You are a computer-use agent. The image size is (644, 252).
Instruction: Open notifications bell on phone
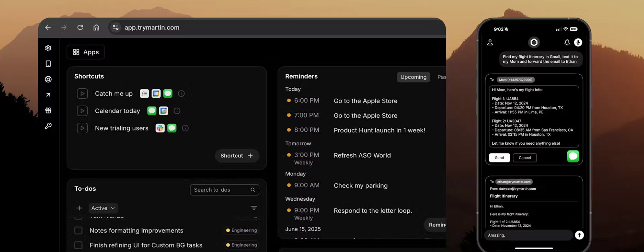pos(567,42)
